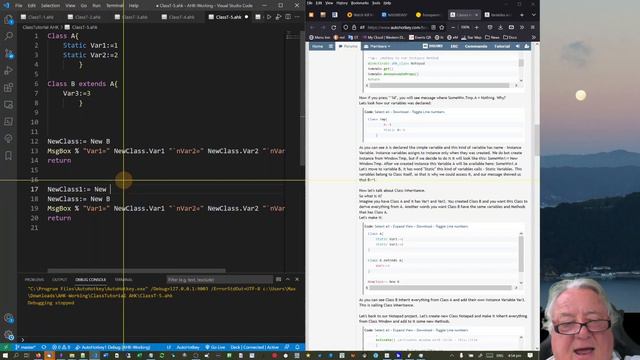Screen dimensions: 640x360
Task: Open the Explorer view in VS Code
Action: (8, 19)
